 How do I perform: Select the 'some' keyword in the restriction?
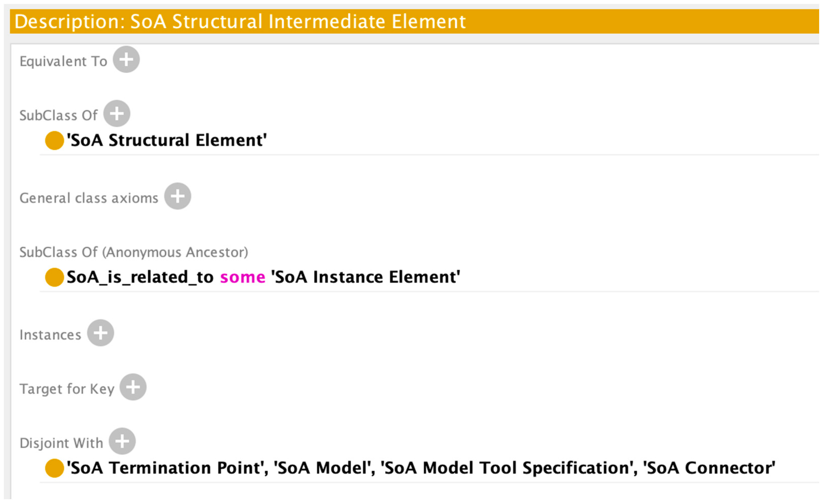click(242, 277)
